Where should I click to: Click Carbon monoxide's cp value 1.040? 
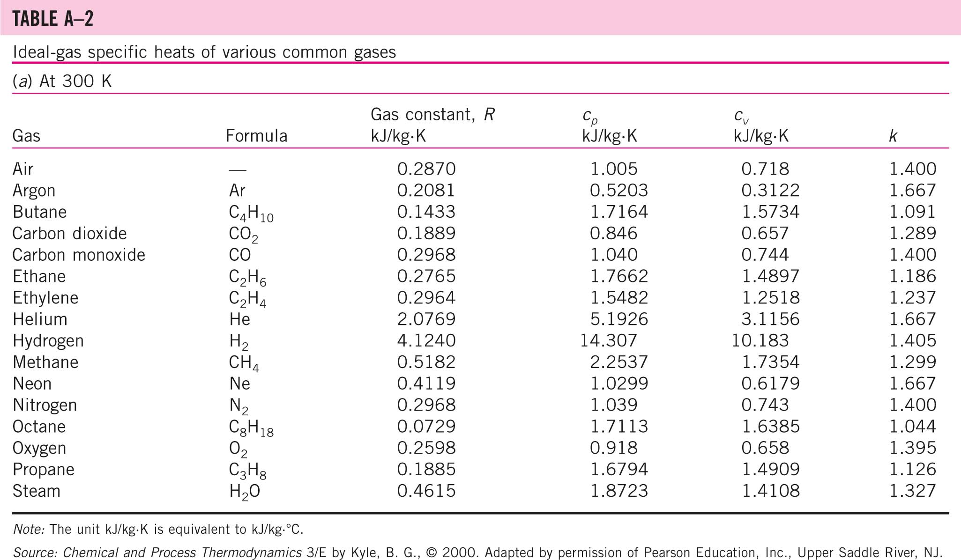(x=614, y=255)
